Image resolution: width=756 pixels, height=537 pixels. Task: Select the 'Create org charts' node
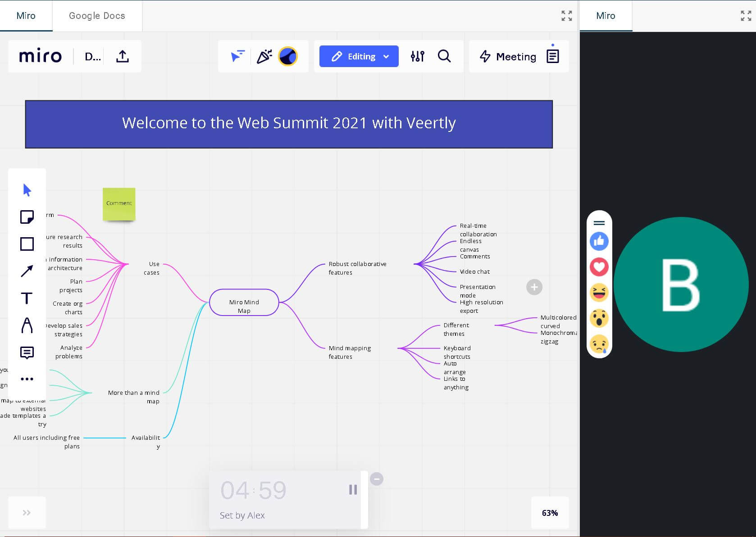tap(68, 308)
